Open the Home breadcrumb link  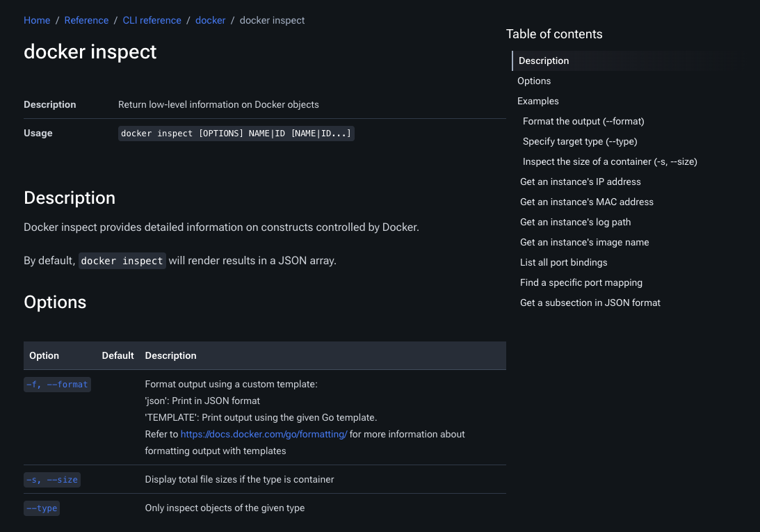[x=37, y=20]
